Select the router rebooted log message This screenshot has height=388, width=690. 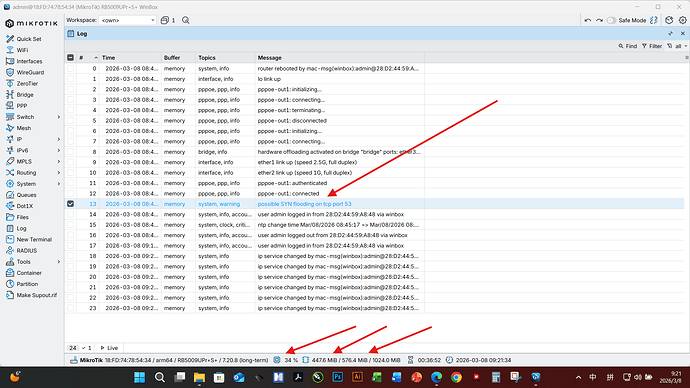(338, 69)
